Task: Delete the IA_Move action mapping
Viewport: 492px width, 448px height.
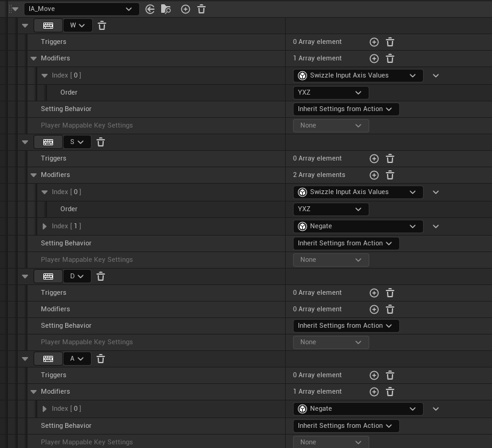Action: pos(201,9)
